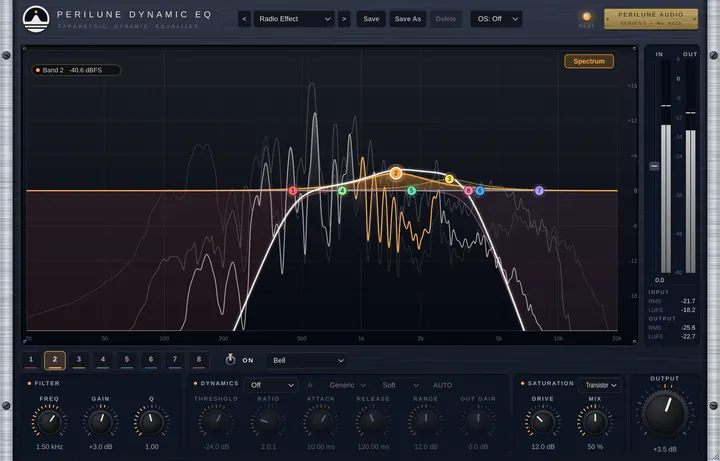
Task: Click Save As button
Action: click(x=408, y=19)
